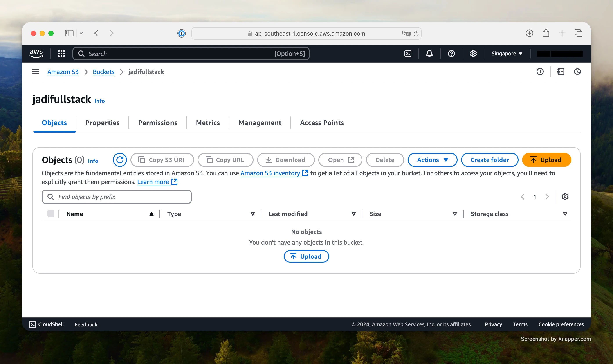Select the Objects tab
This screenshot has width=613, height=364.
point(54,123)
